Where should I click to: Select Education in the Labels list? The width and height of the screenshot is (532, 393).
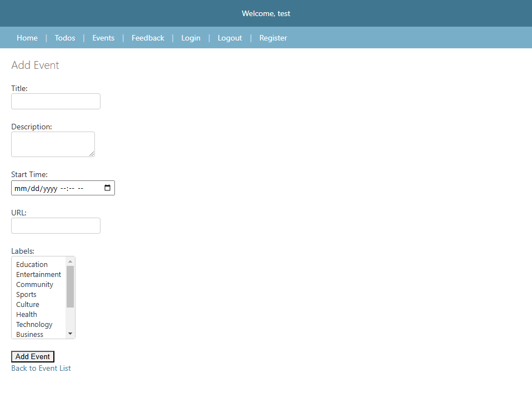tap(32, 265)
